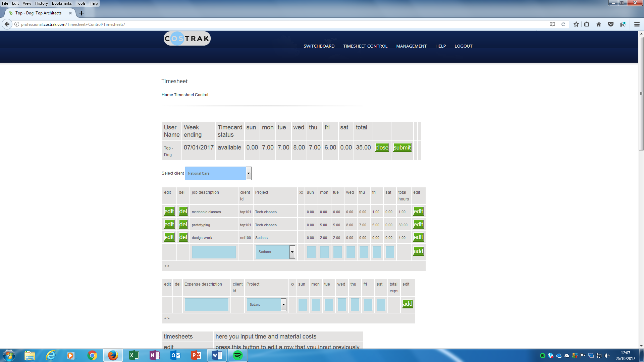Show site information icon in address bar
The width and height of the screenshot is (644, 362).
click(x=17, y=24)
